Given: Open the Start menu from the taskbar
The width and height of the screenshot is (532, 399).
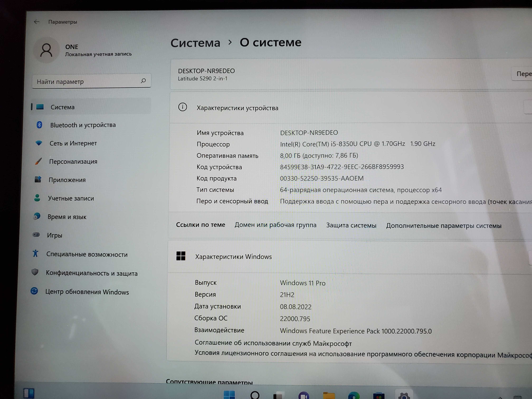Looking at the screenshot, I should coord(229,394).
